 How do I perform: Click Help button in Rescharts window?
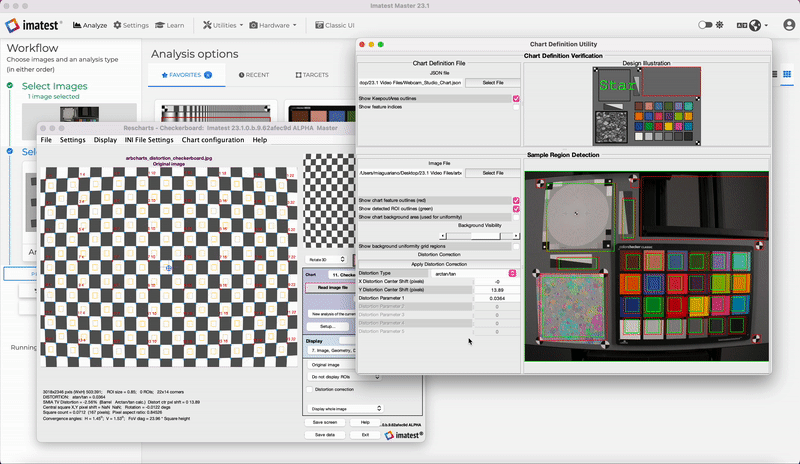pyautogui.click(x=365, y=423)
